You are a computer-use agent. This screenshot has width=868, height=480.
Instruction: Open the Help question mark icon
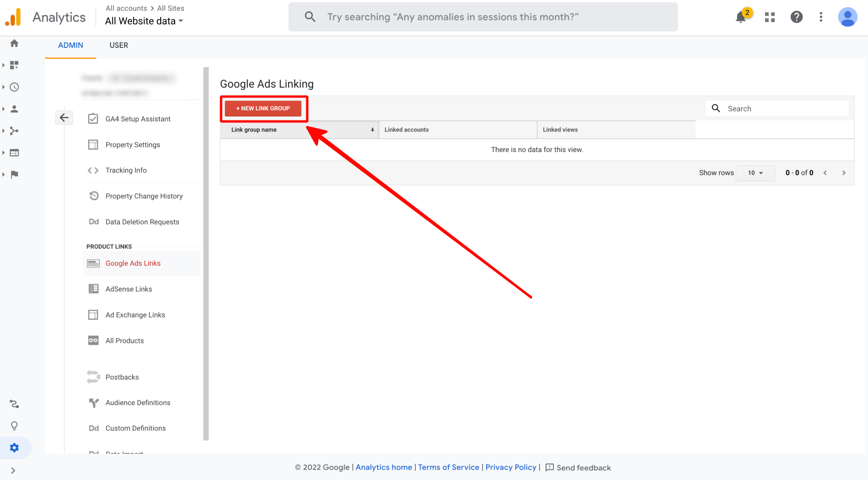point(797,17)
